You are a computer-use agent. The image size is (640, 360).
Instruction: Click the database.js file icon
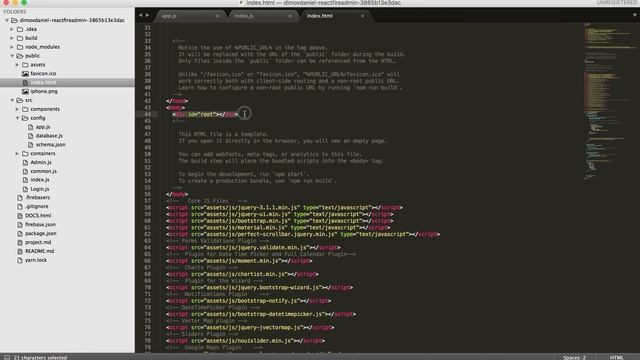(31, 136)
